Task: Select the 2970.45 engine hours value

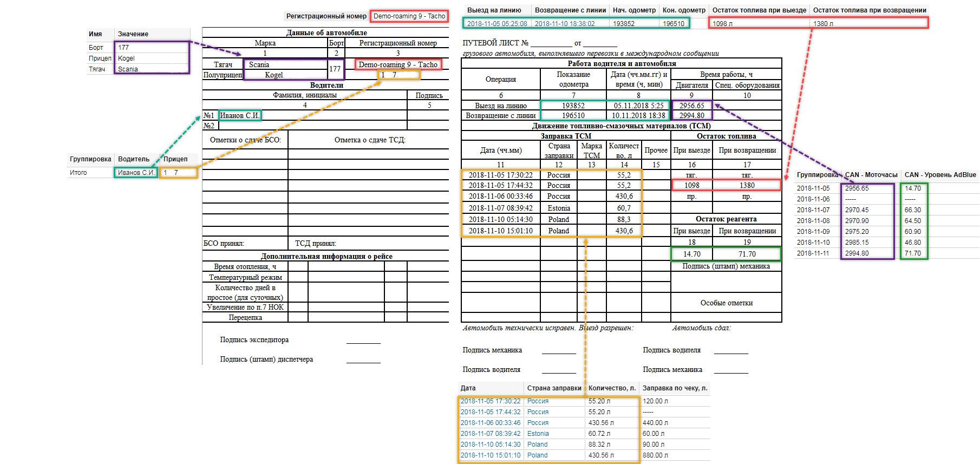Action: tap(857, 210)
